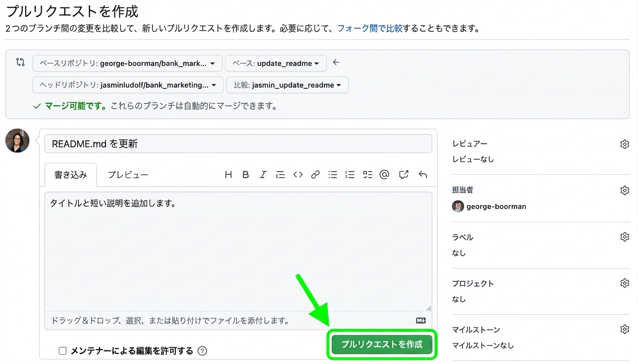The image size is (638, 364).
Task: Click the author profile avatar
Action: point(17,141)
